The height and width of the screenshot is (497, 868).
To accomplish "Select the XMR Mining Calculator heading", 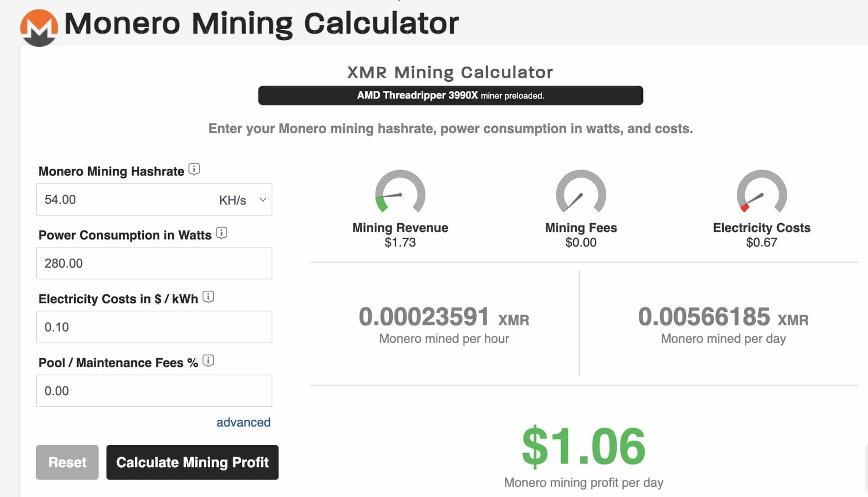I will click(x=449, y=71).
